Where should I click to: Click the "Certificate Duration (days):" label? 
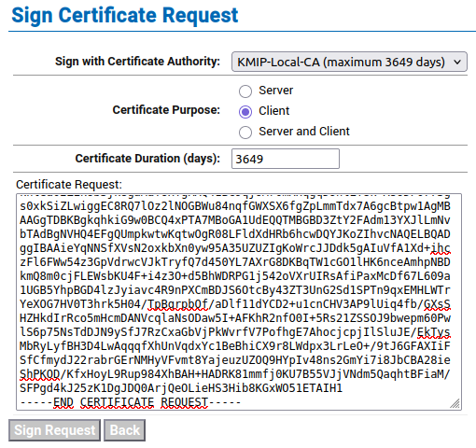click(x=147, y=159)
